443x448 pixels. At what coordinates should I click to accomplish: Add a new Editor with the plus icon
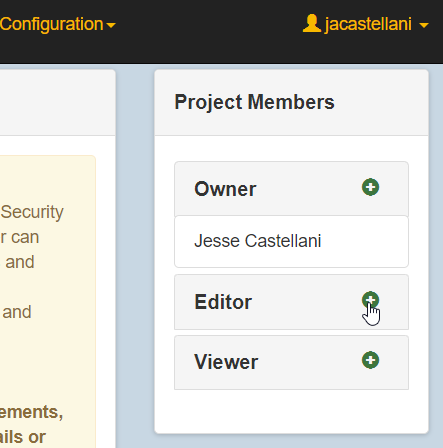click(x=370, y=300)
